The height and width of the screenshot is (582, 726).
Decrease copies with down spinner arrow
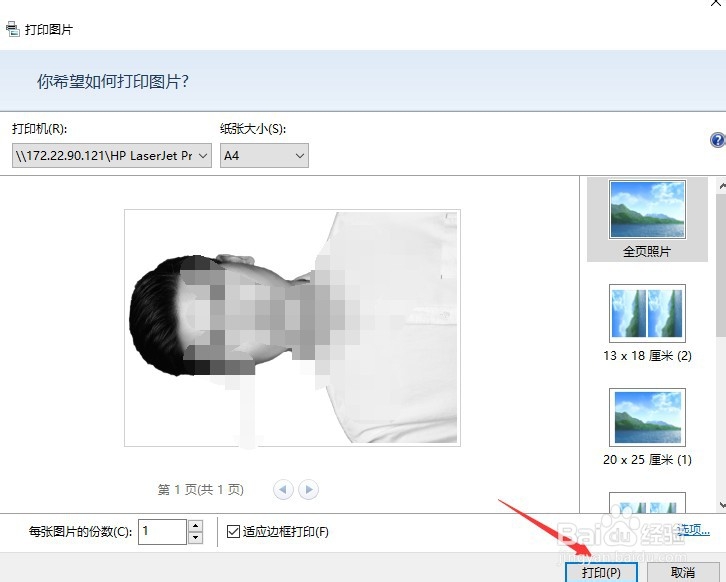(195, 538)
